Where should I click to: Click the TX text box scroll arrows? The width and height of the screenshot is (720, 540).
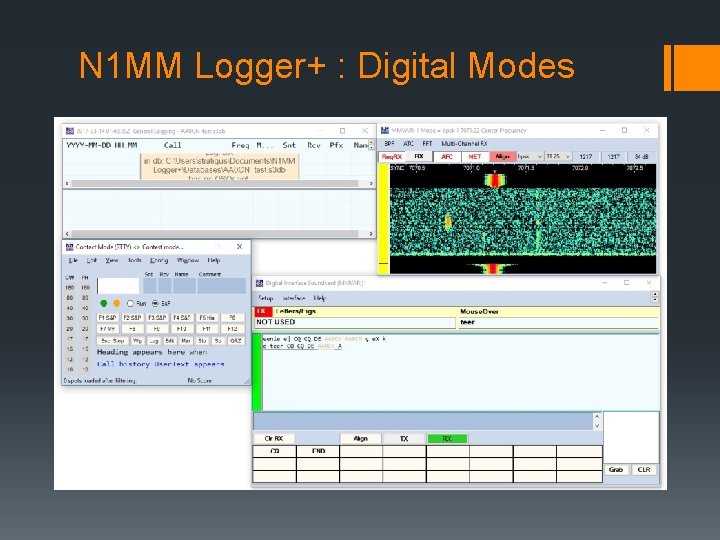[x=597, y=421]
